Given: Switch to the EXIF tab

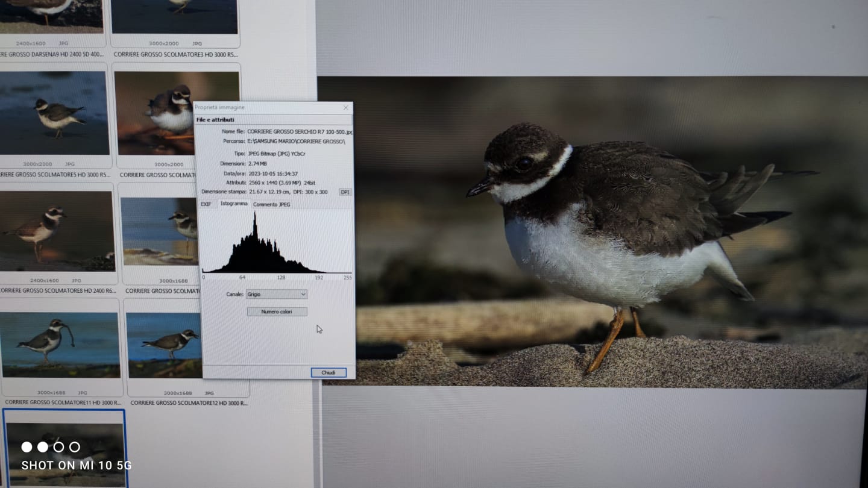Looking at the screenshot, I should coord(206,204).
